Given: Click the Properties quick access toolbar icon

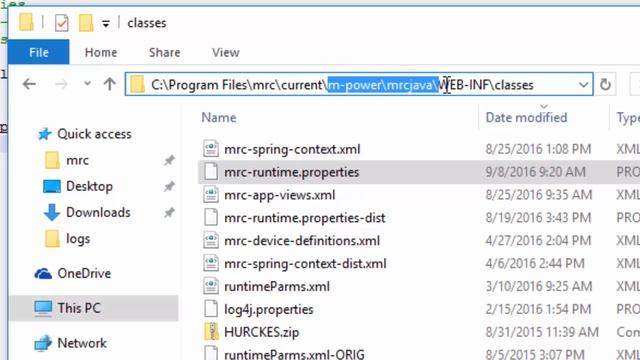Looking at the screenshot, I should click(61, 23).
